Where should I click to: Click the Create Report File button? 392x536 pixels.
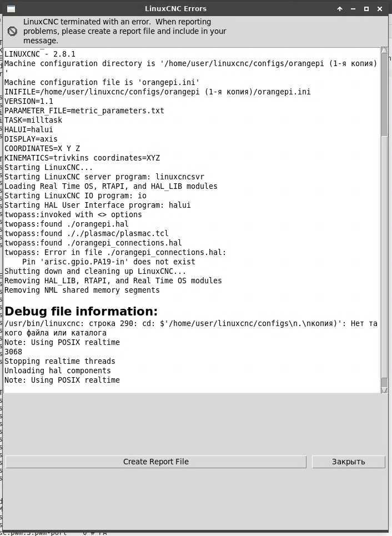tap(156, 462)
